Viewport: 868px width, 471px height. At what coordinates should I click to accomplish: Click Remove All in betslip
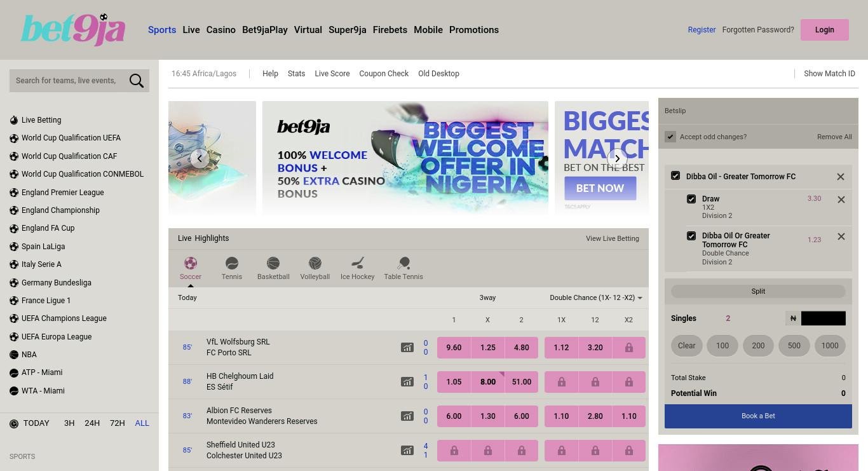834,137
